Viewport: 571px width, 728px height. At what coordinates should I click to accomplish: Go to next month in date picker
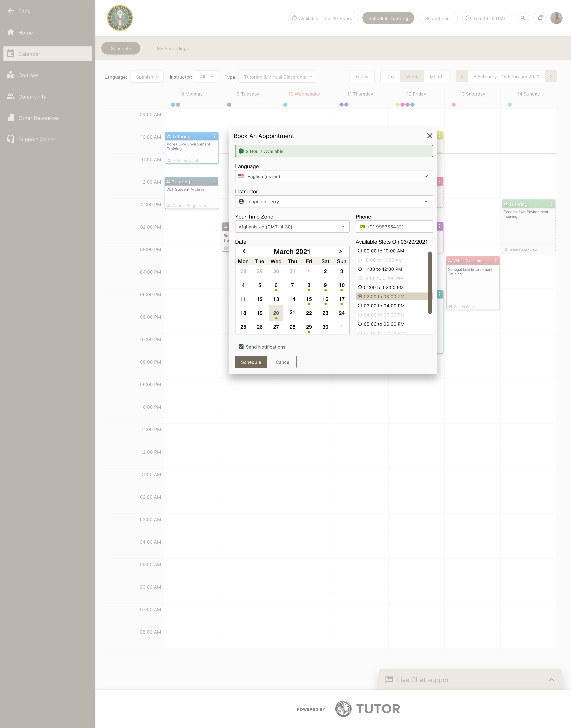[340, 252]
